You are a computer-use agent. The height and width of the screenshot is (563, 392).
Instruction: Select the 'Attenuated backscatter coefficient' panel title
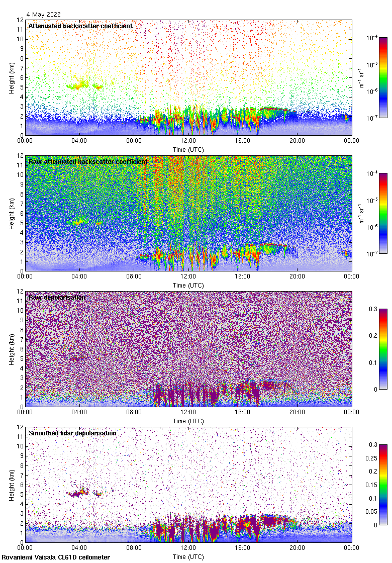tap(80, 26)
